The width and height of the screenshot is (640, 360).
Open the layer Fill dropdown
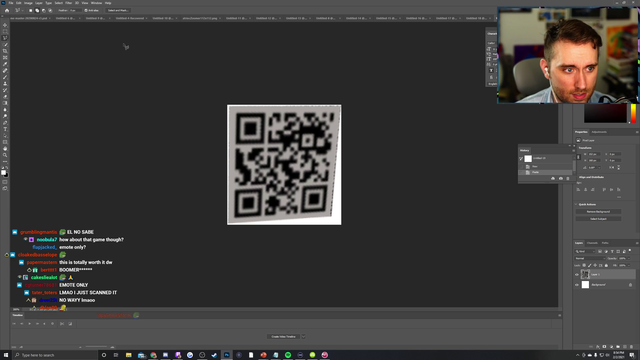tap(628, 265)
